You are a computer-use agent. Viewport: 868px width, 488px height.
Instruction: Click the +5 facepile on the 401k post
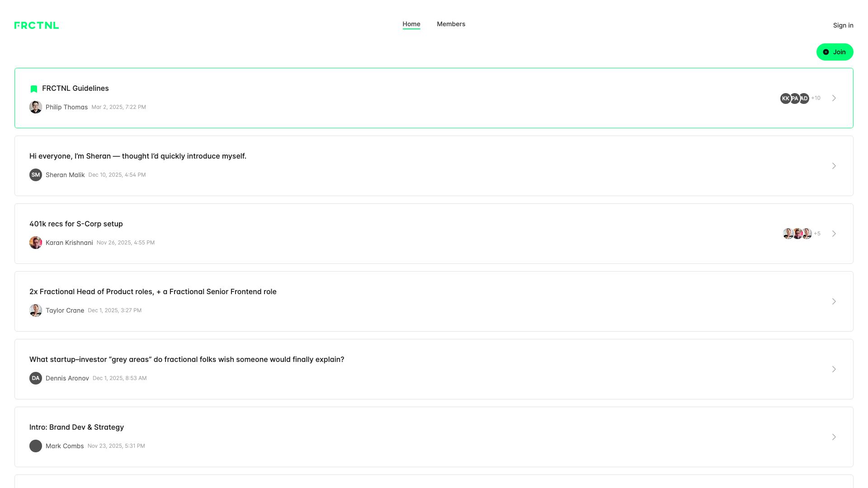817,234
